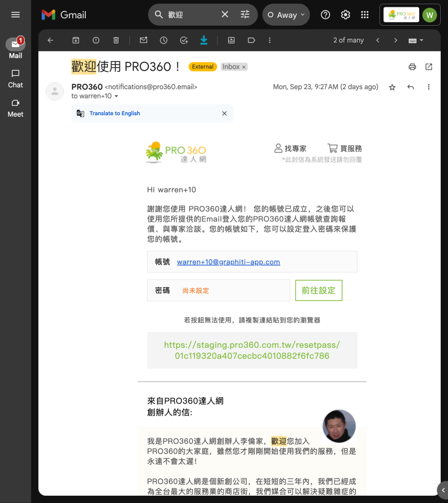Open email in new window
The height and width of the screenshot is (503, 448).
(x=429, y=67)
